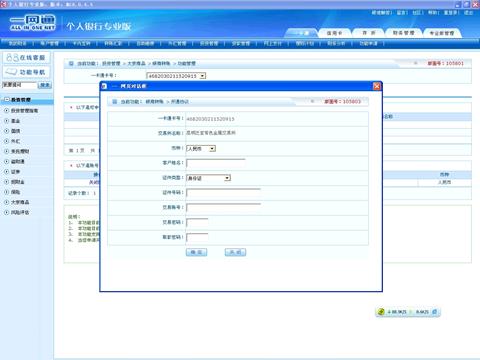
Task: Click the 版面号 105803 text in dialog
Action: (343, 101)
